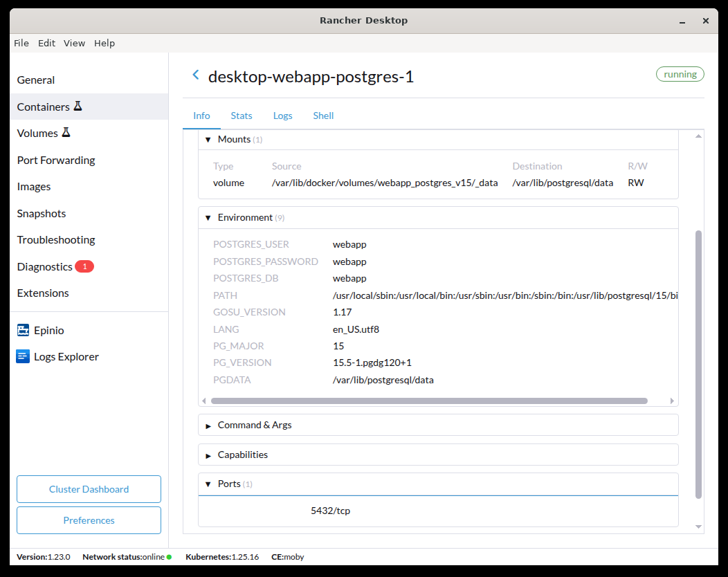Viewport: 728px width, 577px height.
Task: Click the flask icon beside Containers
Action: point(78,107)
